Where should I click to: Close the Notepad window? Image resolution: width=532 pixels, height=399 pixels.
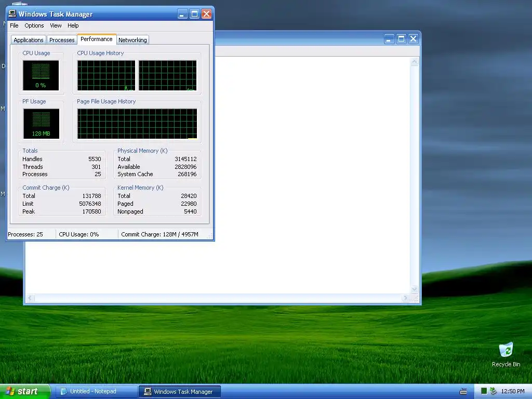tap(413, 38)
